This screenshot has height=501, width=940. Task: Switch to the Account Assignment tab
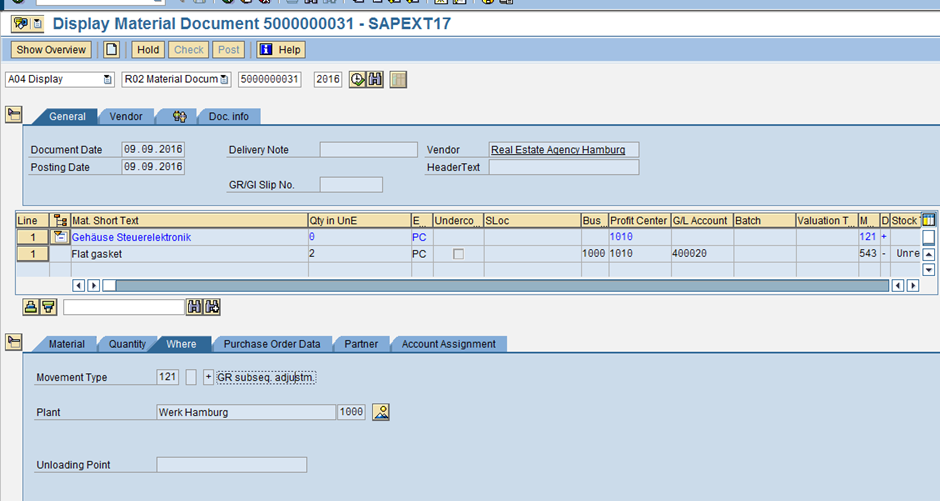pos(448,344)
